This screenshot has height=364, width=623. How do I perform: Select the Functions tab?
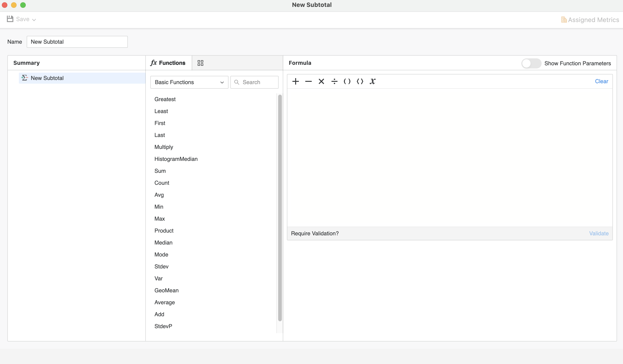click(x=168, y=63)
